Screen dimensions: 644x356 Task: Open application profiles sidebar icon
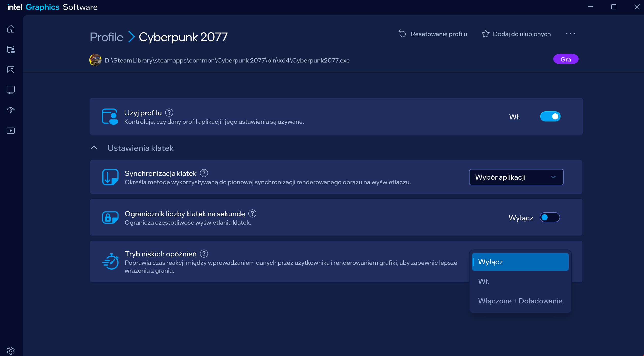[11, 49]
